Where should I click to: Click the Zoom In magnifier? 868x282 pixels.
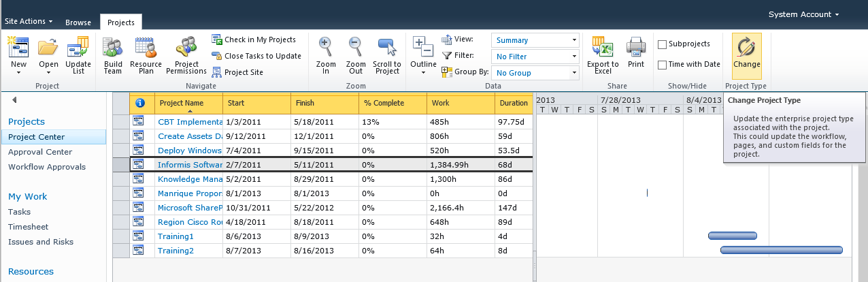tap(326, 48)
